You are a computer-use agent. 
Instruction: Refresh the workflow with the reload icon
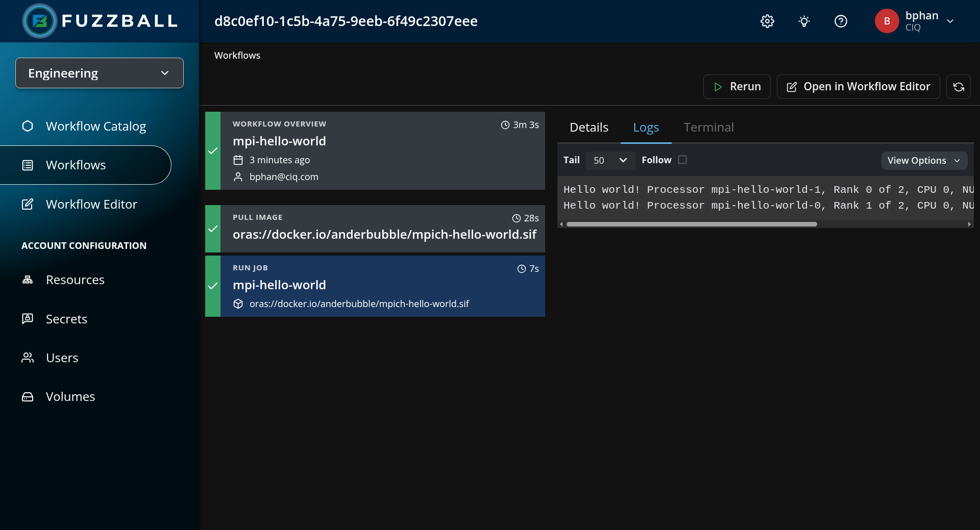pyautogui.click(x=959, y=87)
